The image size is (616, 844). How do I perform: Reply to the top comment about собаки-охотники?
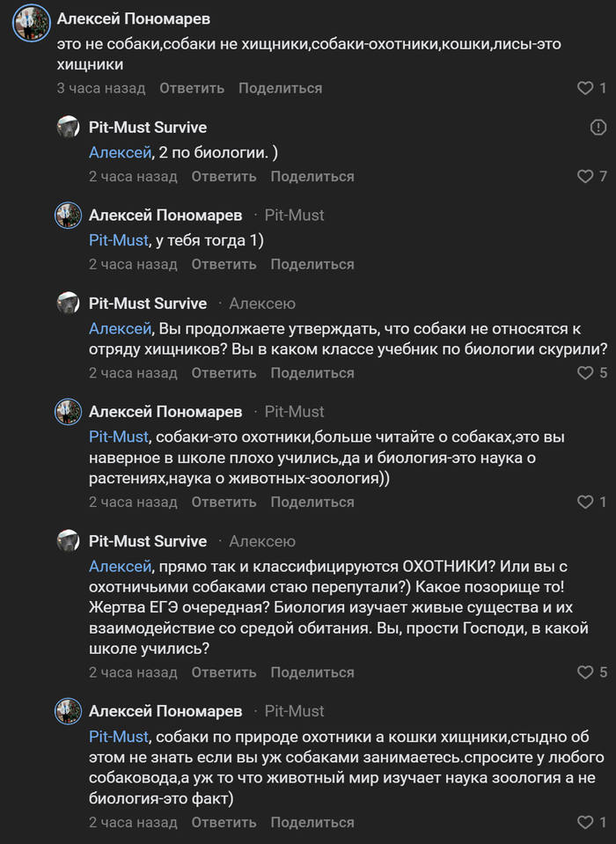pyautogui.click(x=192, y=88)
